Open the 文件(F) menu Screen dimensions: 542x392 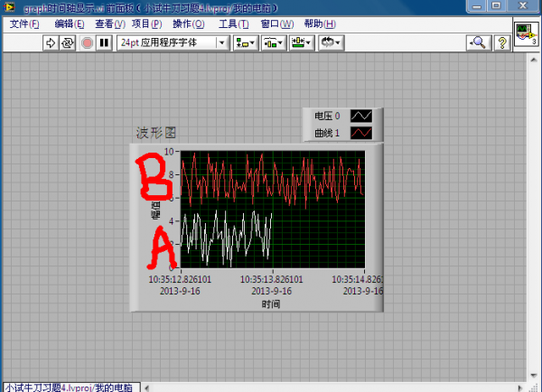point(24,23)
